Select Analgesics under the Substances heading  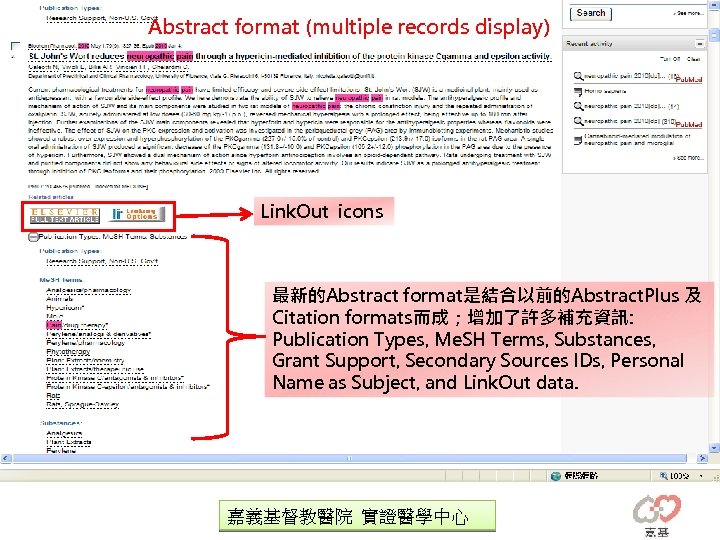(64, 433)
